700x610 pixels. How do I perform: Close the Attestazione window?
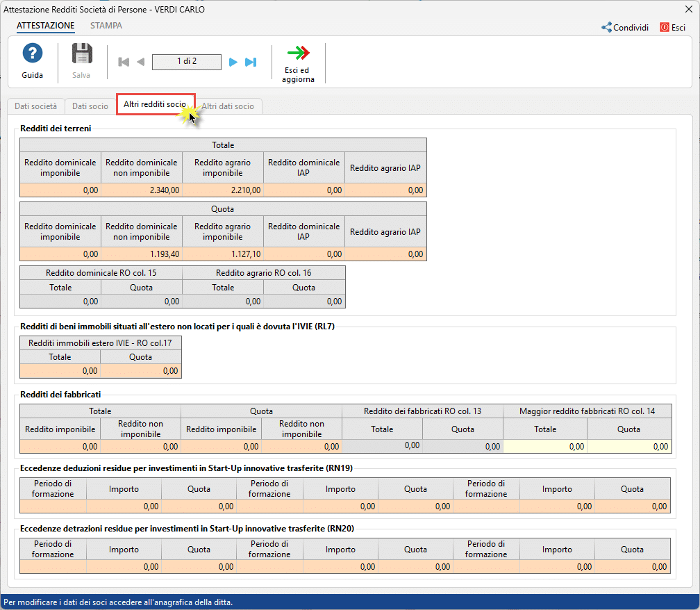pyautogui.click(x=688, y=9)
